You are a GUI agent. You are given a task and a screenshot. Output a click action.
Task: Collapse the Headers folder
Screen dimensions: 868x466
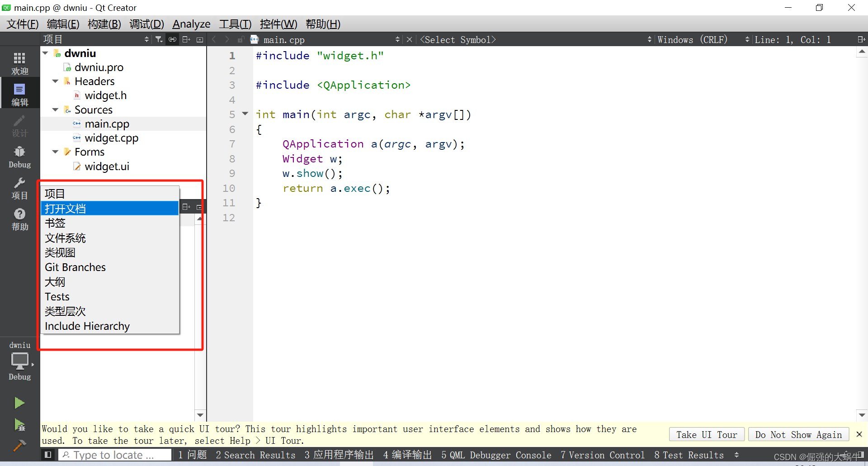[56, 81]
